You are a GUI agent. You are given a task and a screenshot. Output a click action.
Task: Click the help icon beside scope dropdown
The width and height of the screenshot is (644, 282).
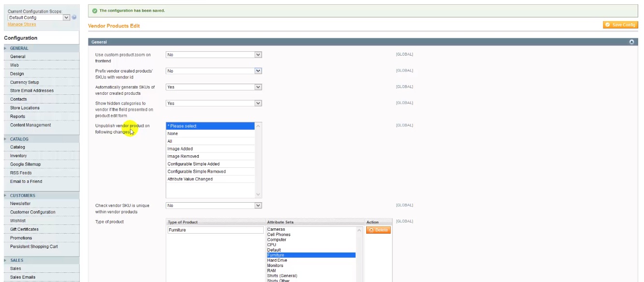[74, 17]
